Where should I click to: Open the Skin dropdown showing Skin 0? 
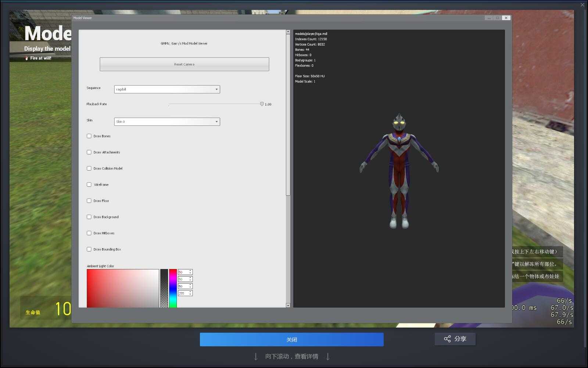[x=167, y=122]
